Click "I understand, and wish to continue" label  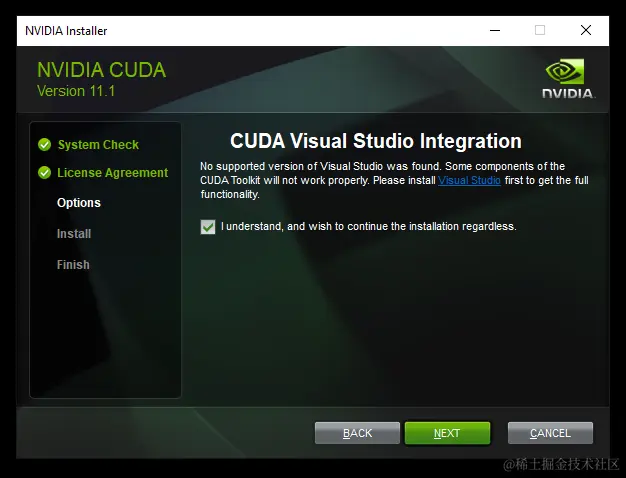pyautogui.click(x=368, y=226)
